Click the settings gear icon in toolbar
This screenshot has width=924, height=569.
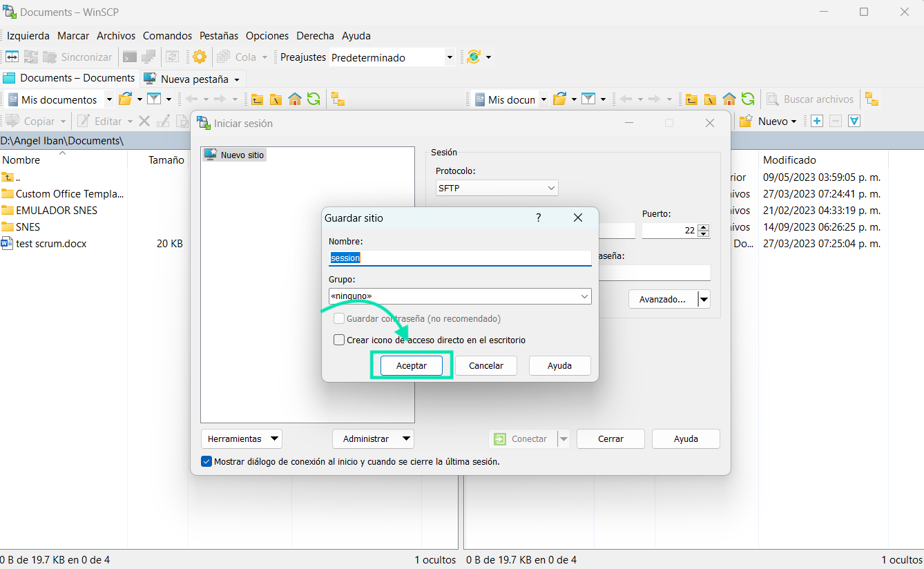(x=200, y=57)
